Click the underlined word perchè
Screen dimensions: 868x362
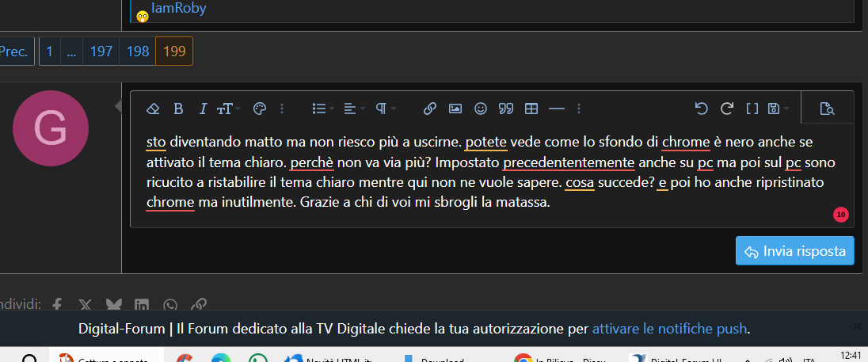point(312,162)
